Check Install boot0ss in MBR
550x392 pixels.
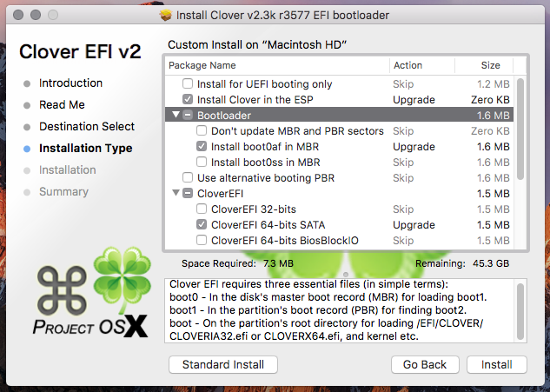point(202,163)
